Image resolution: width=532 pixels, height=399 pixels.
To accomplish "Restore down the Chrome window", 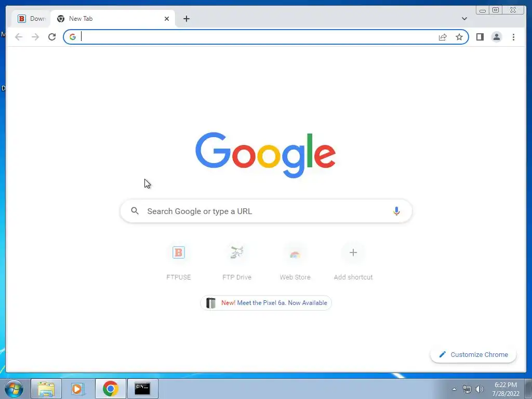I will click(x=496, y=10).
